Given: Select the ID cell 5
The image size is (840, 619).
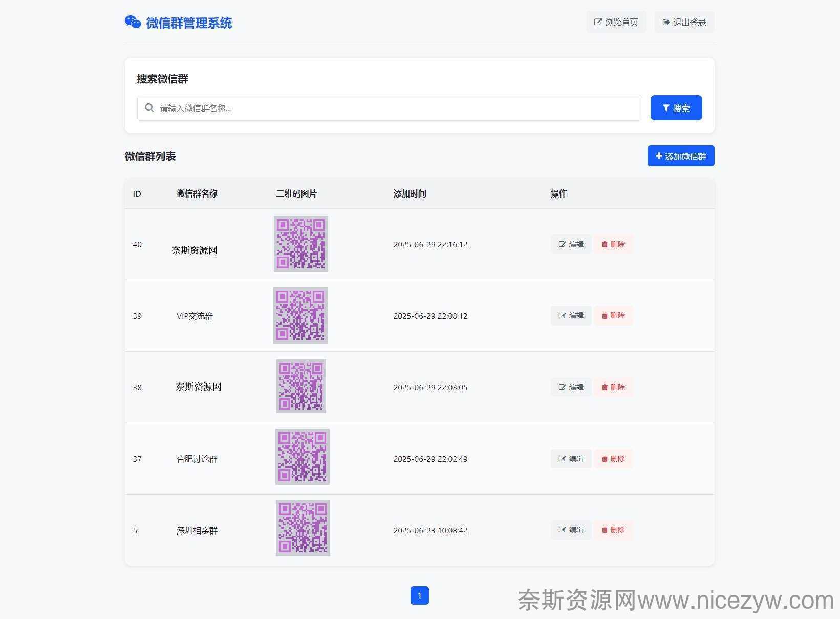Looking at the screenshot, I should pyautogui.click(x=135, y=530).
